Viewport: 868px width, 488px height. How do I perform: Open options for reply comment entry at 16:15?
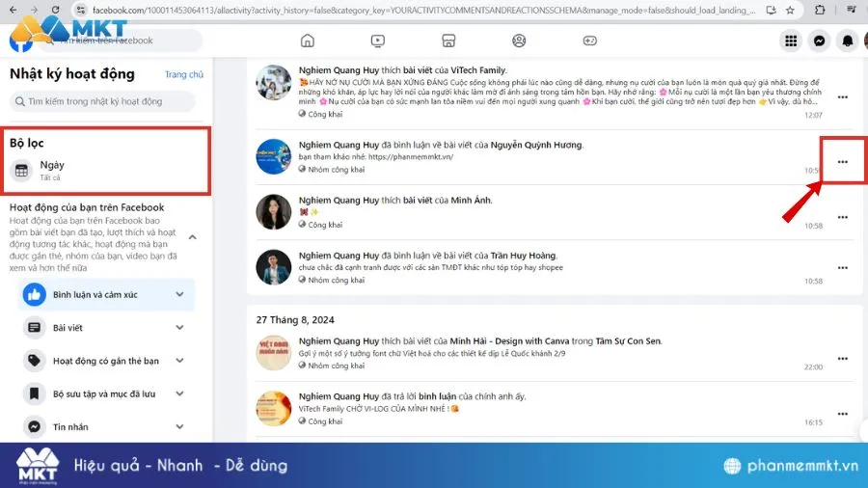[x=843, y=414]
